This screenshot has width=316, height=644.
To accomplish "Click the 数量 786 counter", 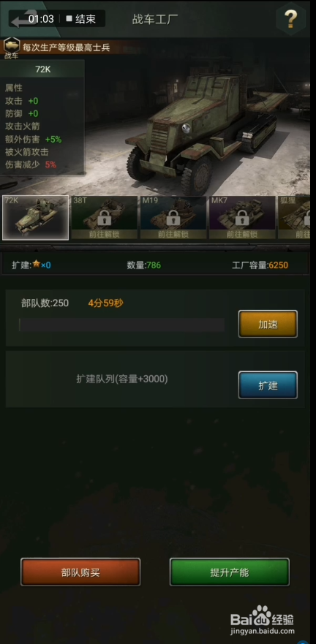I will point(144,265).
